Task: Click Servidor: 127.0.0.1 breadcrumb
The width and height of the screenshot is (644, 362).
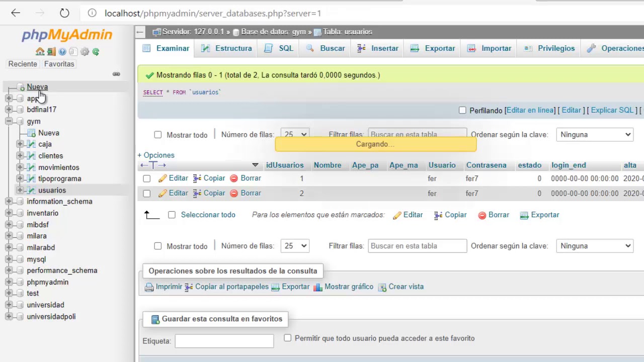Action: click(x=193, y=32)
